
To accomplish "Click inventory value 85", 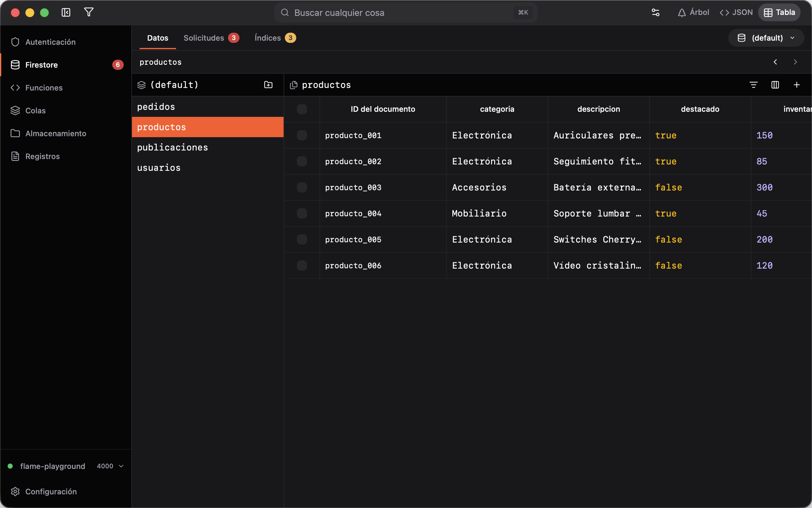I will [x=762, y=161].
